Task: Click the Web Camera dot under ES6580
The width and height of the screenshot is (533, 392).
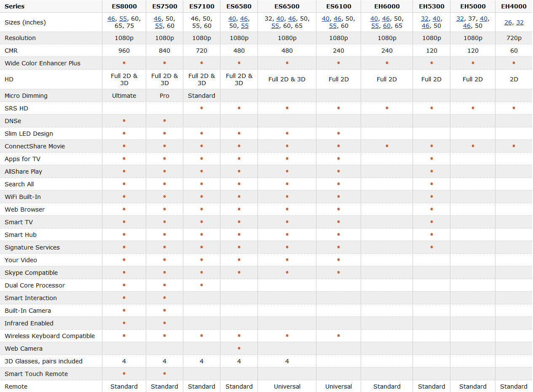Action: click(239, 348)
